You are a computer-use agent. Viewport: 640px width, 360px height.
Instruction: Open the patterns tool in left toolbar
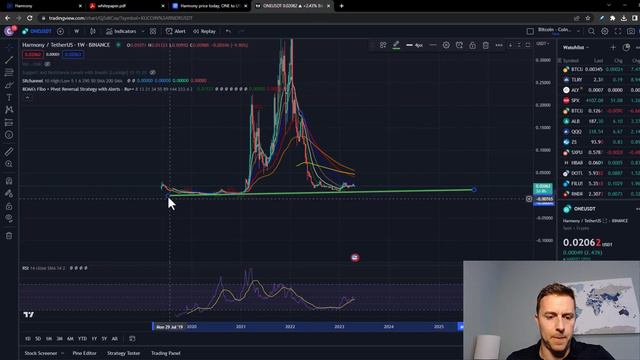[9, 110]
